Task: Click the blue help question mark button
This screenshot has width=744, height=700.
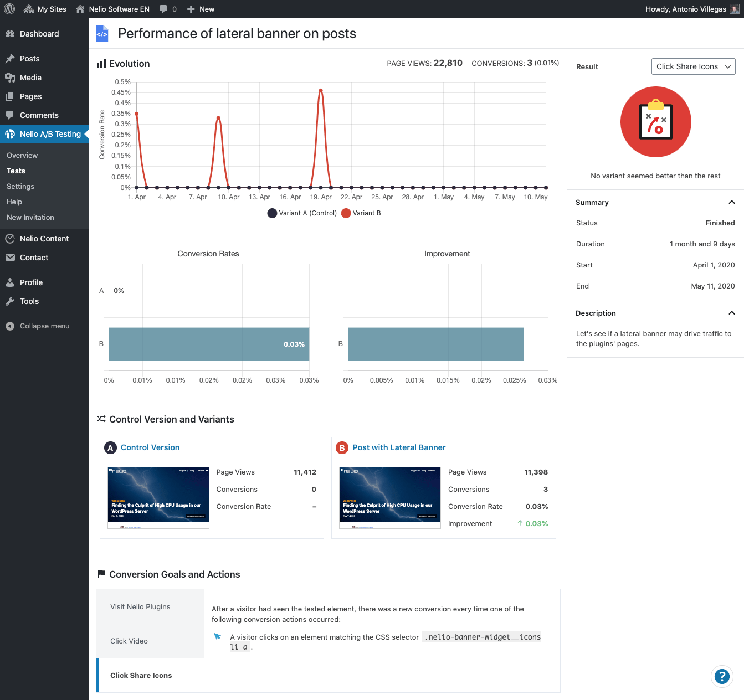Action: coord(721,676)
